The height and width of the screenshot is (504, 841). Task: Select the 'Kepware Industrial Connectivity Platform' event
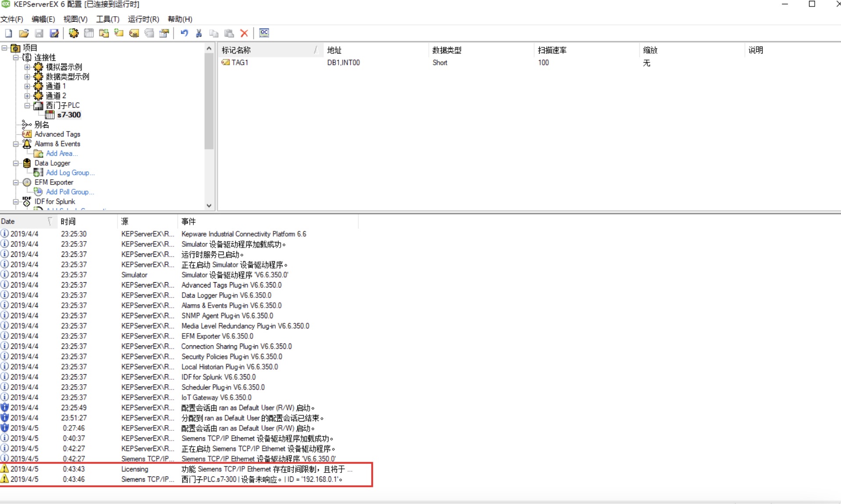pos(179,234)
